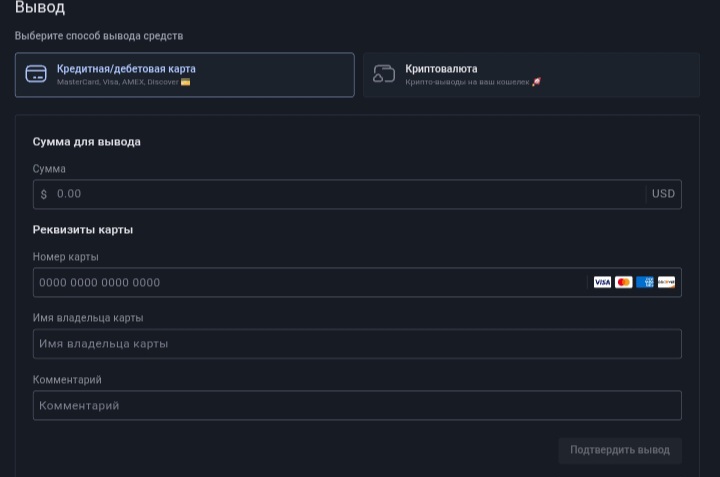Click the Сумма для вывода section heading
The image size is (720, 477).
[x=87, y=142]
